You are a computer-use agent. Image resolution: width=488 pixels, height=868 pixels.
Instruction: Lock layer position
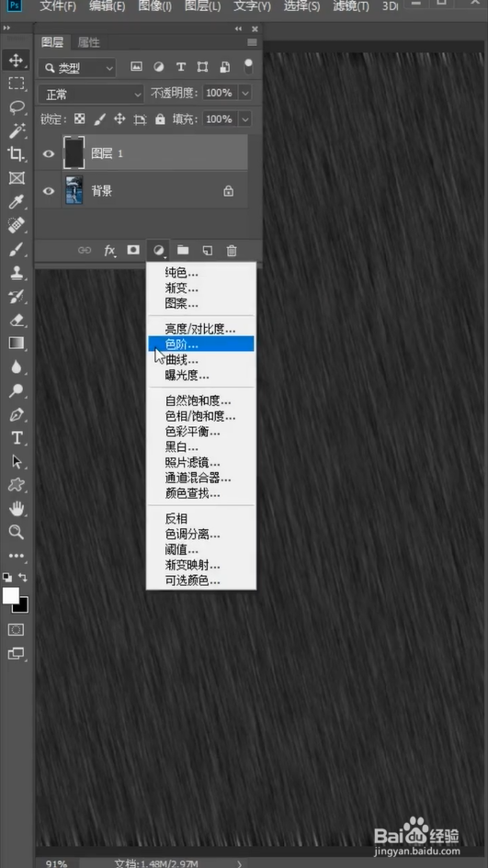pyautogui.click(x=119, y=119)
